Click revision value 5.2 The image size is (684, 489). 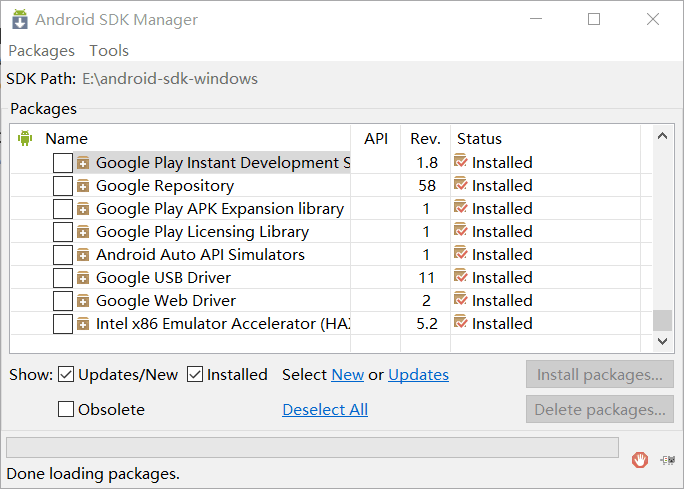[427, 324]
